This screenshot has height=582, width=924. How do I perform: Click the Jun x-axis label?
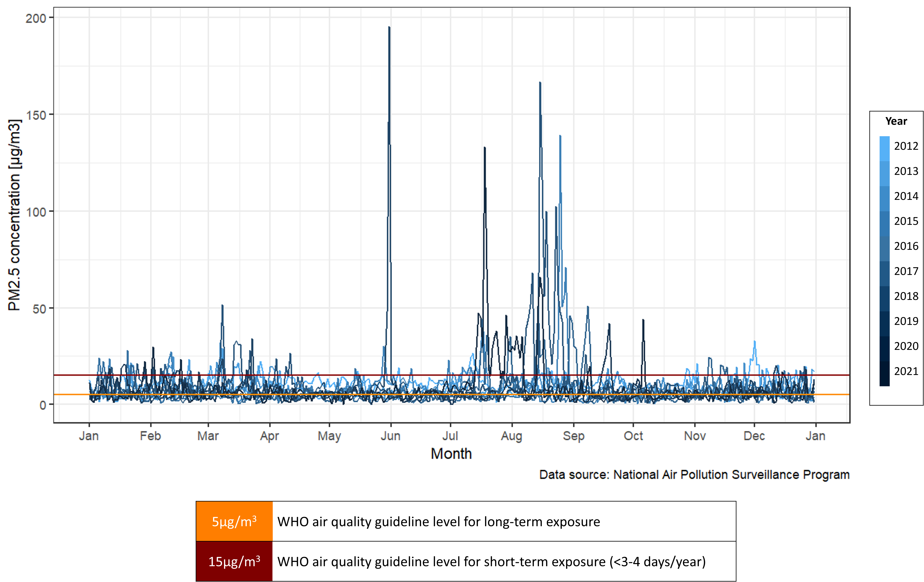click(x=391, y=436)
